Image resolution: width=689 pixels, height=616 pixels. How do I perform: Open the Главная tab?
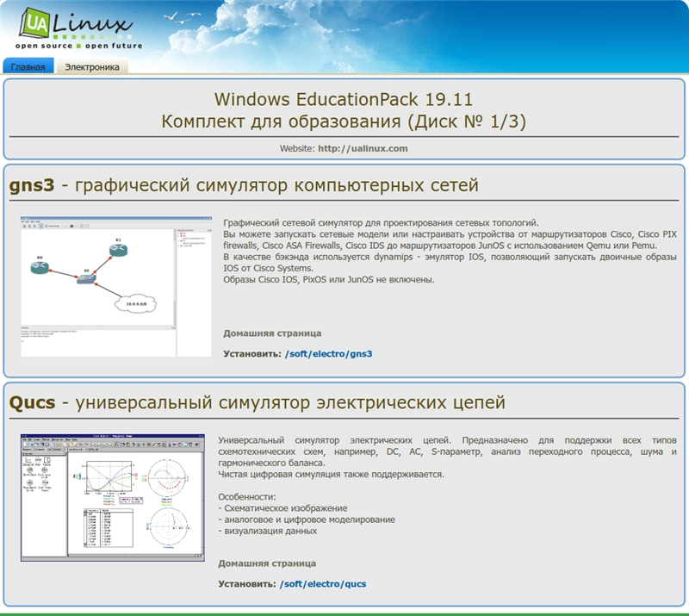click(28, 66)
